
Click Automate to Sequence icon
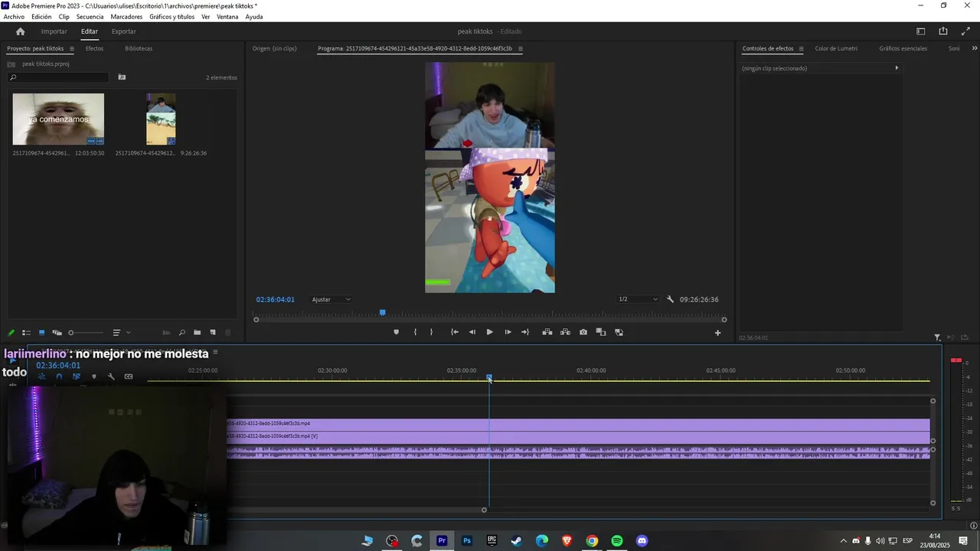pyautogui.click(x=166, y=333)
